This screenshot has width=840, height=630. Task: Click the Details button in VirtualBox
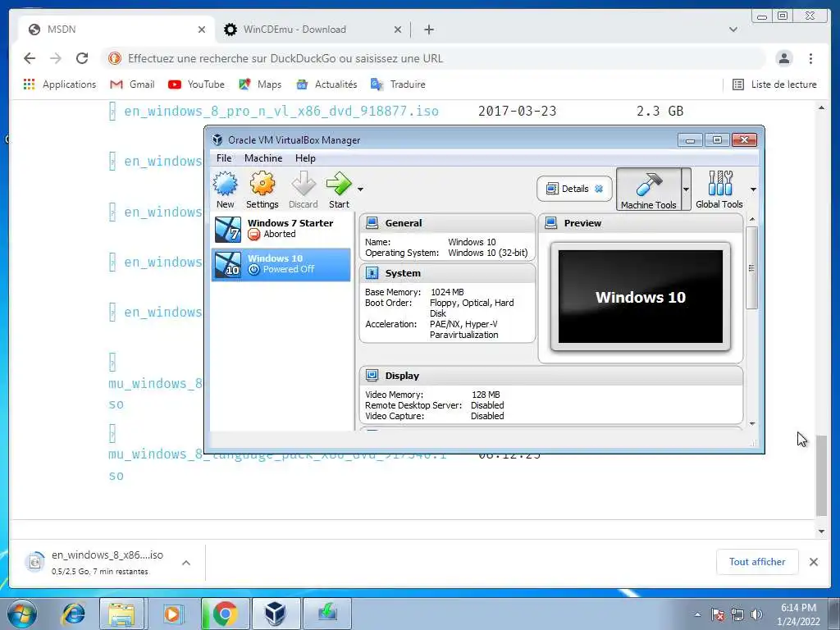pos(574,189)
